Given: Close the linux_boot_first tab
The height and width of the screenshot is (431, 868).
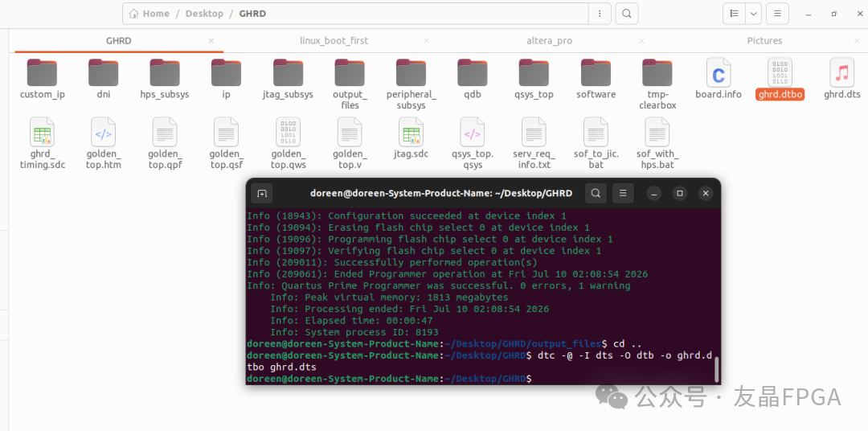Looking at the screenshot, I should (x=426, y=41).
